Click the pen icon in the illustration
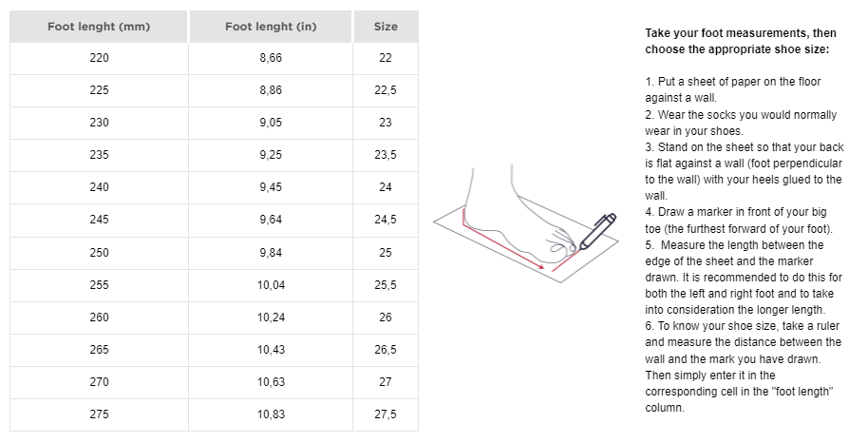Screen dimensions: 868x443 [x=594, y=231]
